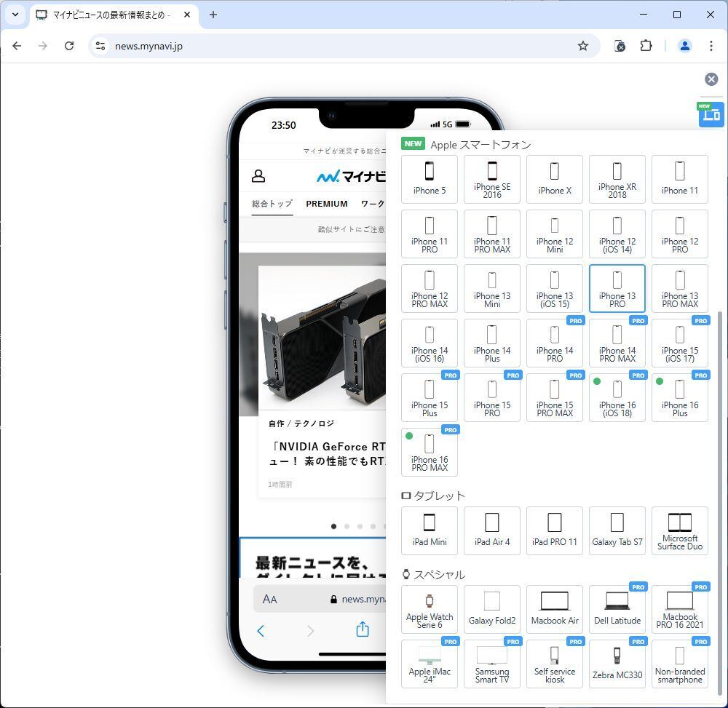The image size is (728, 708).
Task: Select the Dell Latitude laptop
Action: pos(617,610)
